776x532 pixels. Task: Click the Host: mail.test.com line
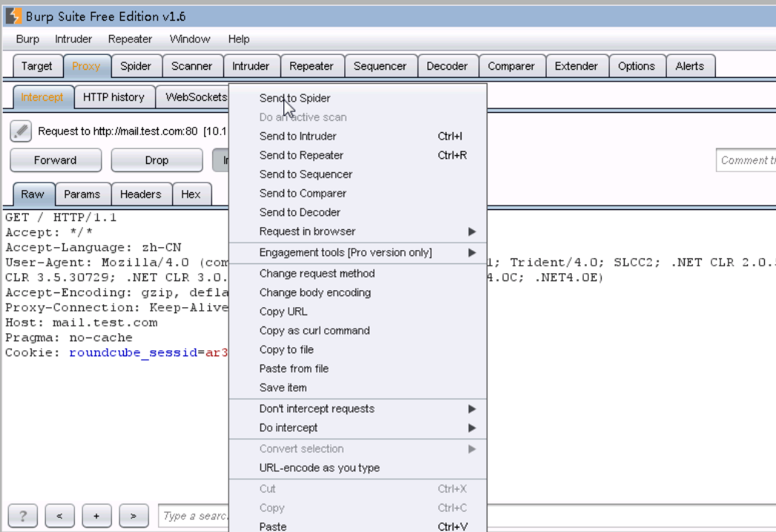pyautogui.click(x=81, y=322)
